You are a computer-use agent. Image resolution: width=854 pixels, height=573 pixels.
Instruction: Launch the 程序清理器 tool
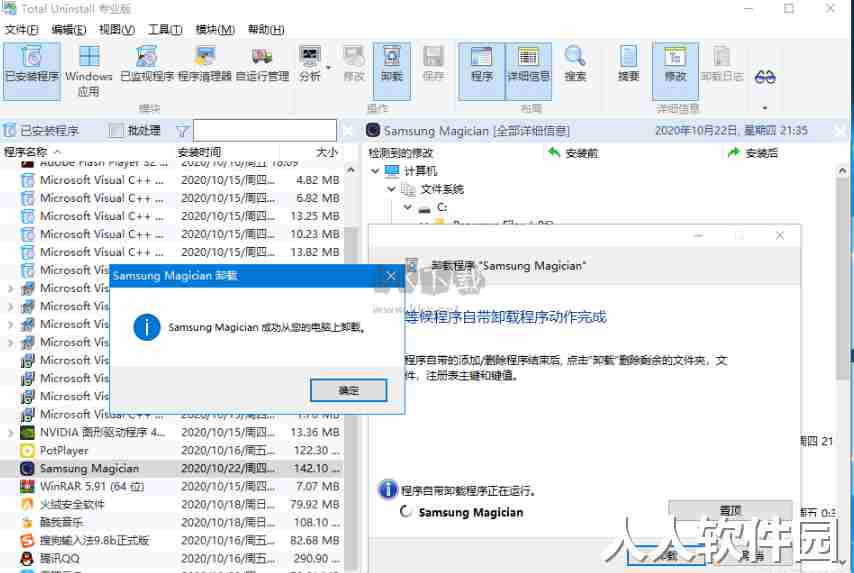(x=205, y=64)
